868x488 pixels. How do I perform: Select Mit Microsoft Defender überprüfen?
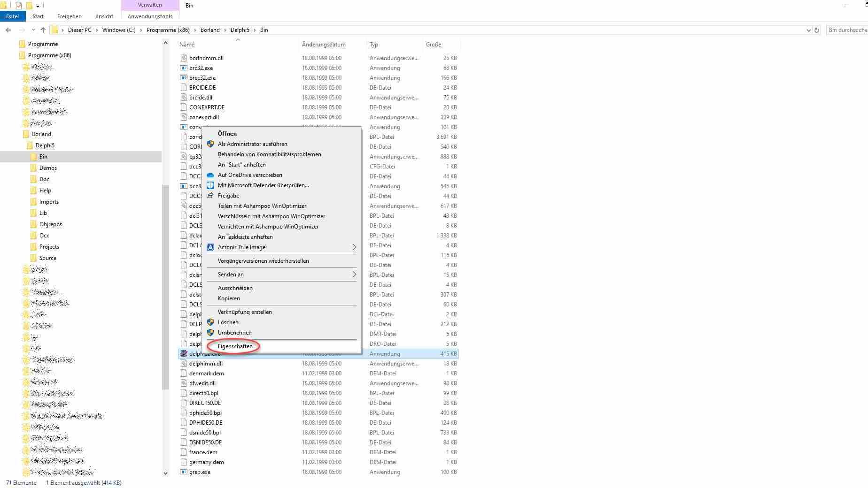click(282, 185)
